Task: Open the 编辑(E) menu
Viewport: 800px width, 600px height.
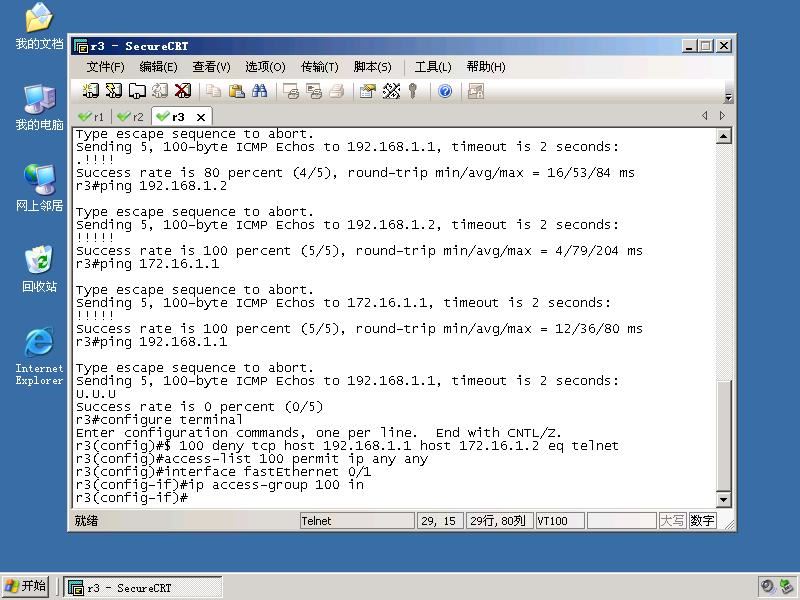Action: coord(158,67)
